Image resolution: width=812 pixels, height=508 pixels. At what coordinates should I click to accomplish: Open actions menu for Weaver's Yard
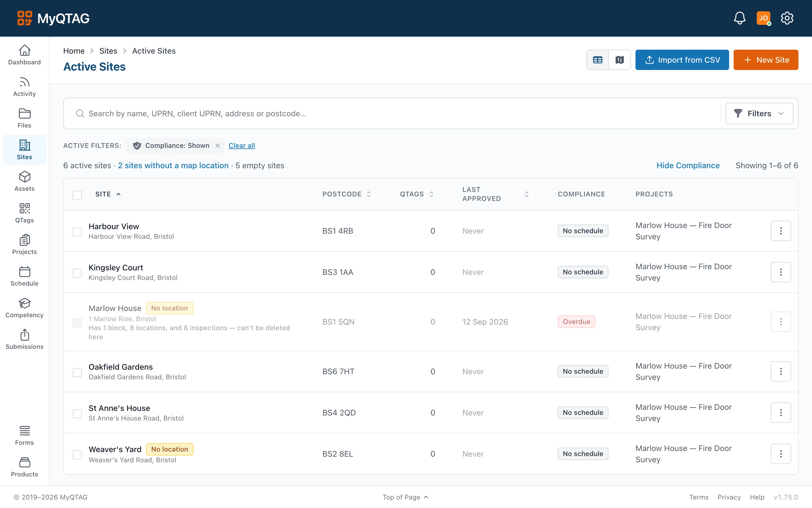[781, 454]
